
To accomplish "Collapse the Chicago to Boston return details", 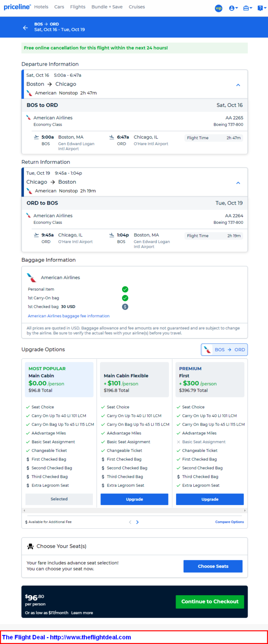I will coord(238,183).
